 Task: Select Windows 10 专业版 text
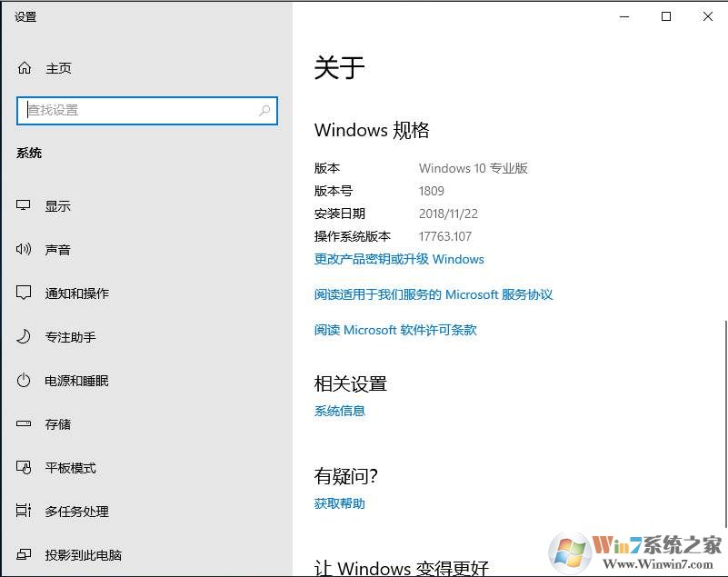tap(474, 168)
